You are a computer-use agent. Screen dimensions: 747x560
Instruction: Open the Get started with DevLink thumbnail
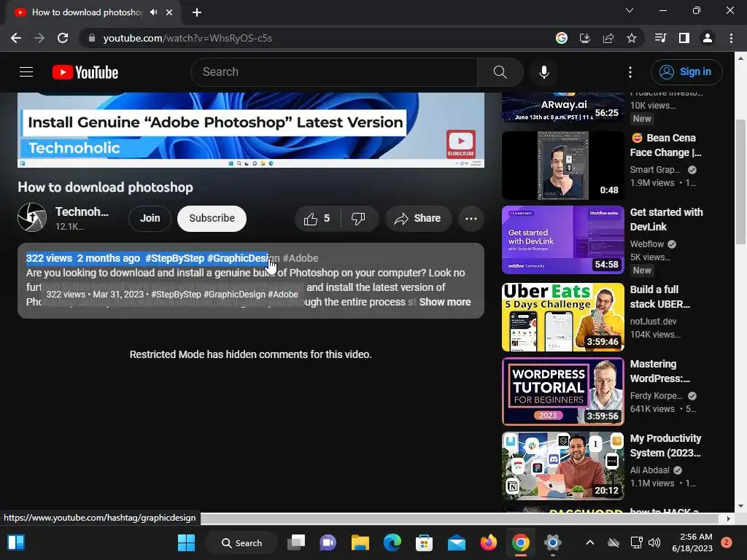(x=562, y=240)
